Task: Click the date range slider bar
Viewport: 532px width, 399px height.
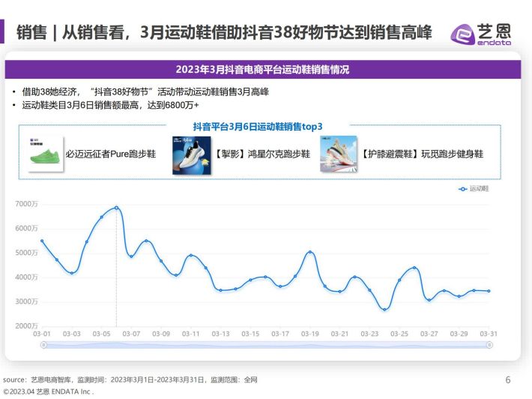Action: pos(266,345)
